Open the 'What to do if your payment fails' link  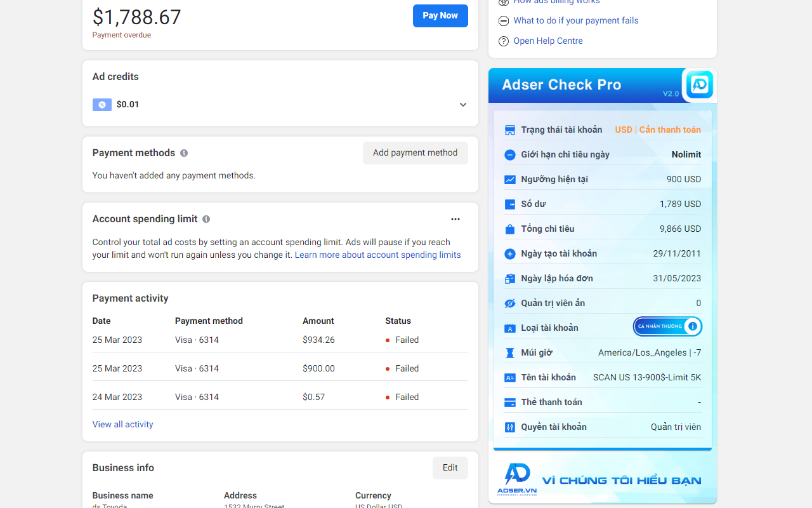click(x=575, y=20)
